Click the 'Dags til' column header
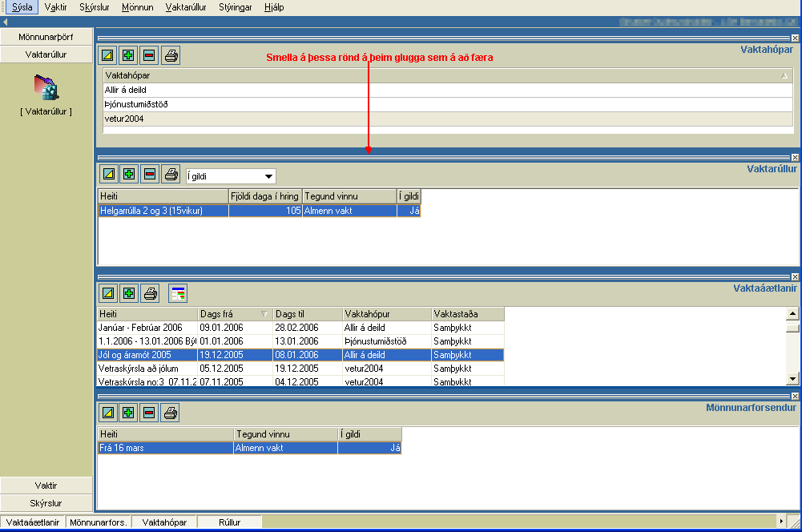 (x=308, y=313)
